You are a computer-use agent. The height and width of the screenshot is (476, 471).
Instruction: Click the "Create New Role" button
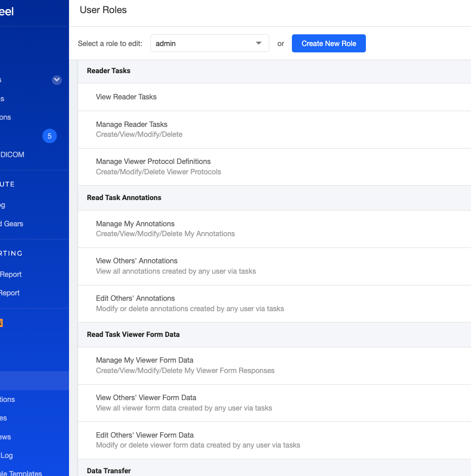328,43
